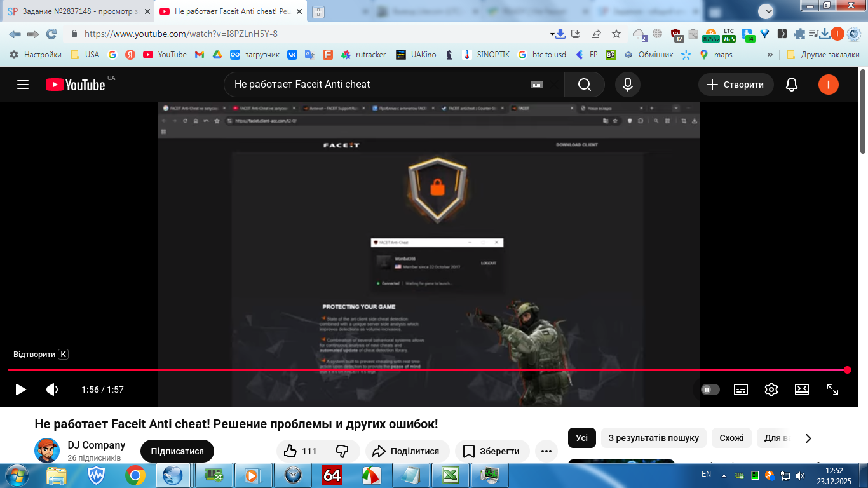Enter full screen mode
Image resolution: width=868 pixels, height=488 pixels.
[832, 390]
